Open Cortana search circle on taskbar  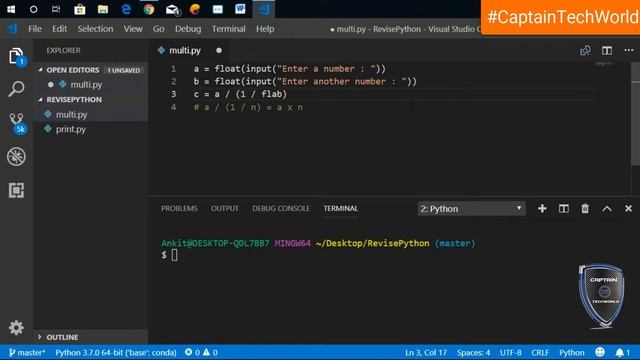point(33,9)
